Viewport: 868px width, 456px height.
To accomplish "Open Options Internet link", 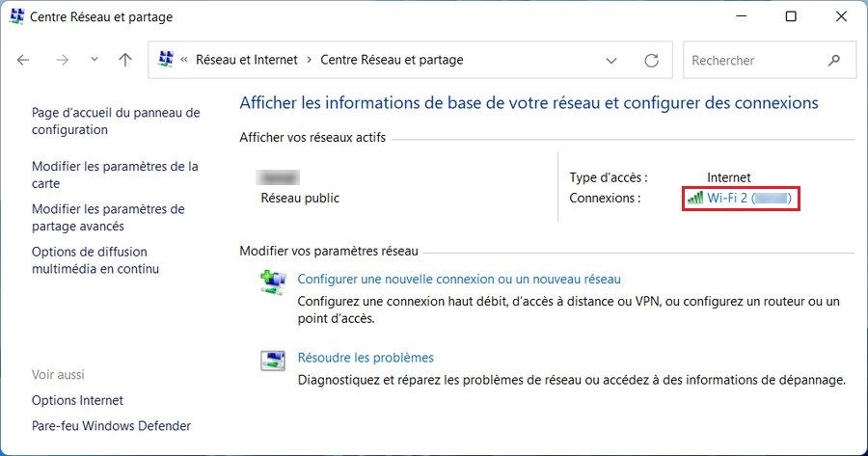I will pyautogui.click(x=77, y=400).
